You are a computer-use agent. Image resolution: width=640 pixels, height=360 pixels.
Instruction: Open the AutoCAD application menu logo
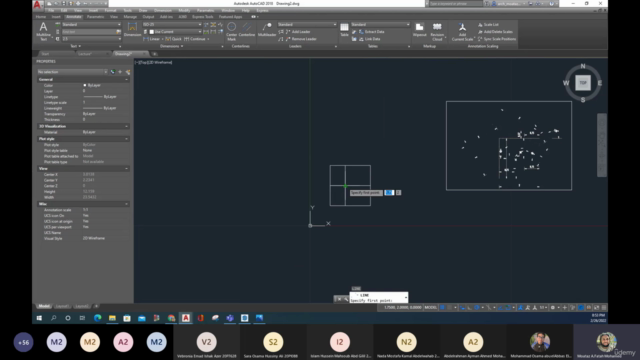pos(37,4)
